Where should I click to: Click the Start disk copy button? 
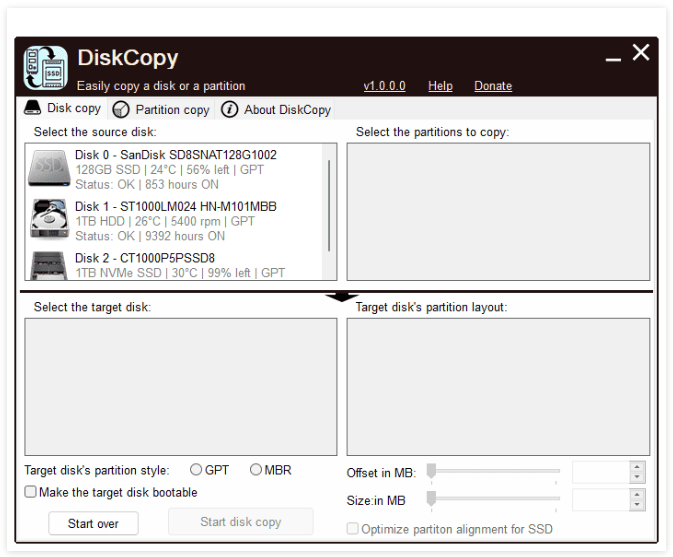(x=240, y=521)
